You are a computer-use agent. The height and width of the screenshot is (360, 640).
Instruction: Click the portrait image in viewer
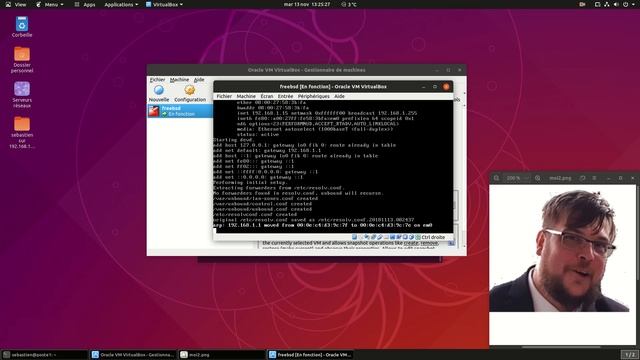tap(560, 251)
